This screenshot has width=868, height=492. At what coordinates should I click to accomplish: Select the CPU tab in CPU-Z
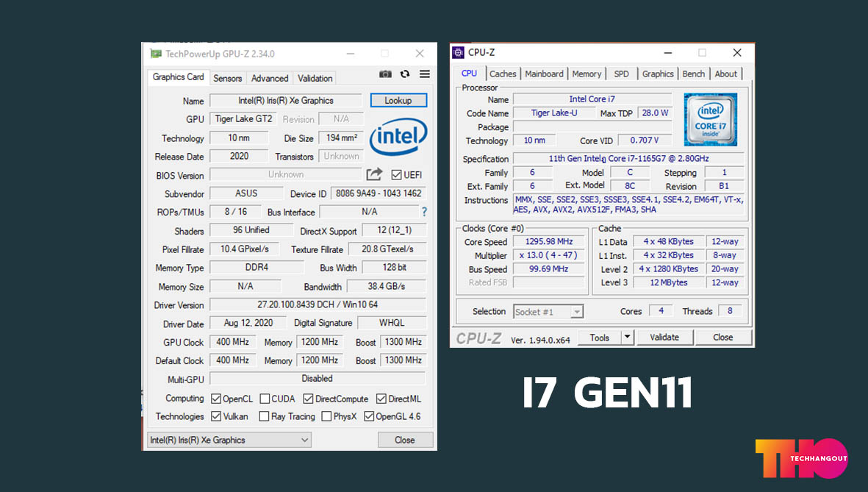point(469,73)
